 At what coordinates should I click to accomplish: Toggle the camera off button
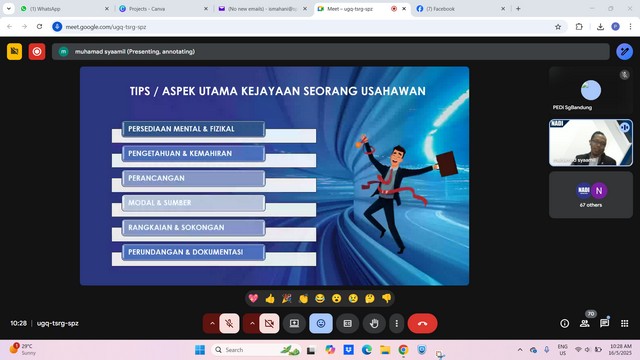pyautogui.click(x=269, y=323)
